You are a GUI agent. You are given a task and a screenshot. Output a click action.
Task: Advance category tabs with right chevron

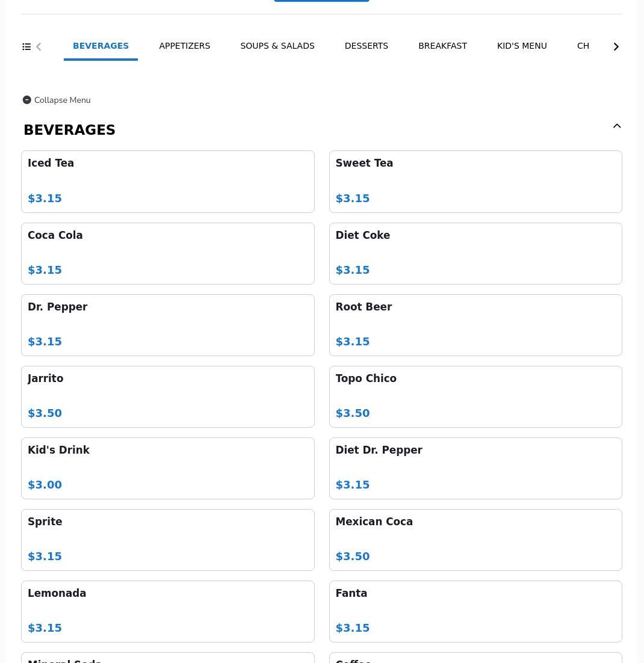point(616,46)
